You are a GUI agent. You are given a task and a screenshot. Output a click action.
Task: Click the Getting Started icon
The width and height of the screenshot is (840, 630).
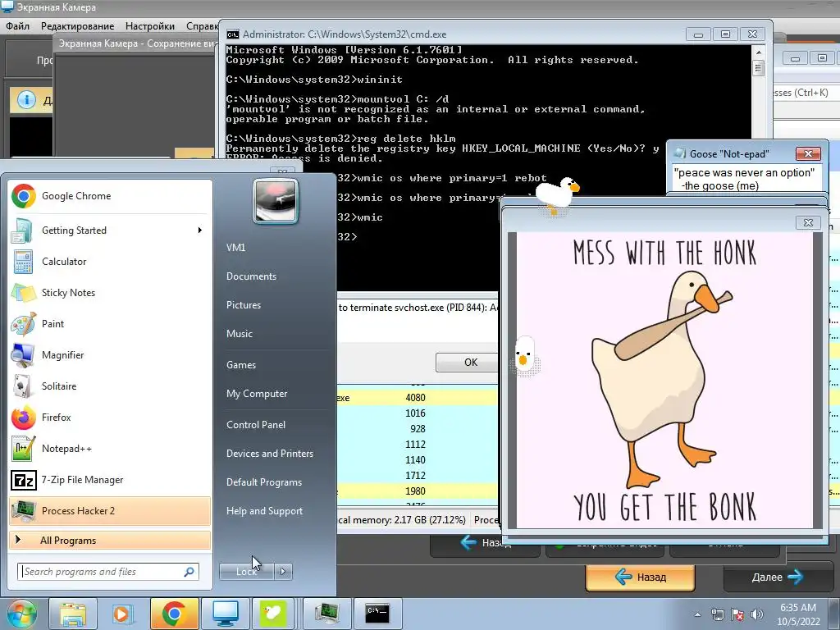coord(22,231)
